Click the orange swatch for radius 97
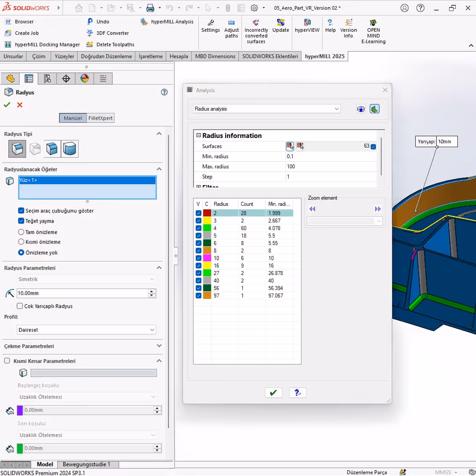476x476 pixels. click(207, 295)
